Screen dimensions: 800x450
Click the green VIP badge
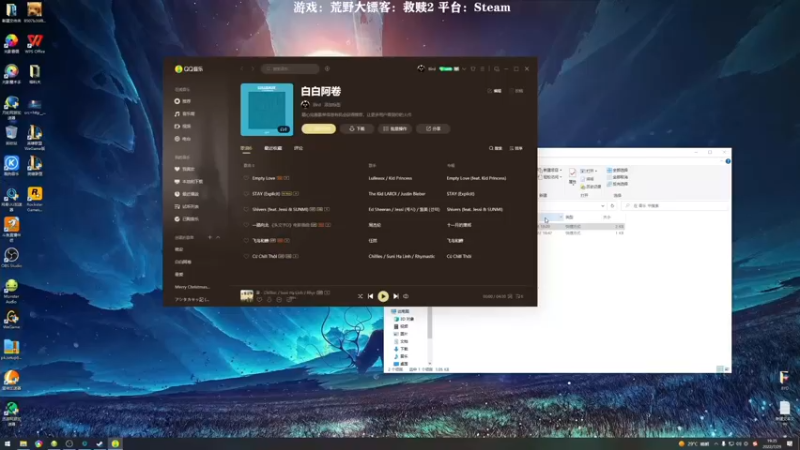(448, 69)
